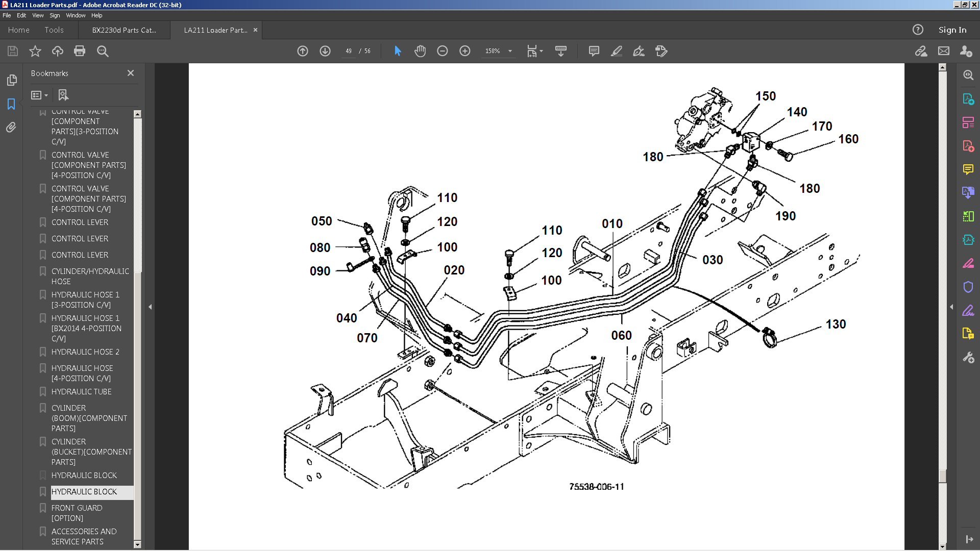This screenshot has height=551, width=980.
Task: Click the Print file icon
Action: point(80,51)
